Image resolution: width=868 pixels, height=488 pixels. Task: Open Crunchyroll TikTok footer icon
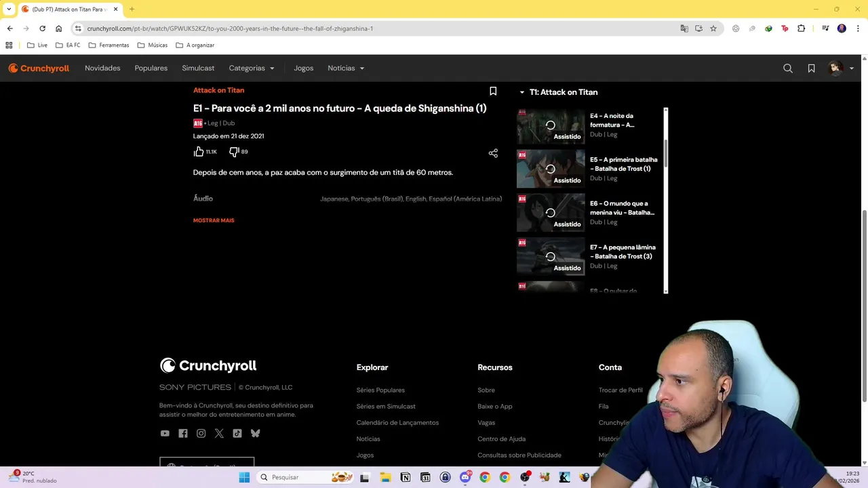point(237,433)
